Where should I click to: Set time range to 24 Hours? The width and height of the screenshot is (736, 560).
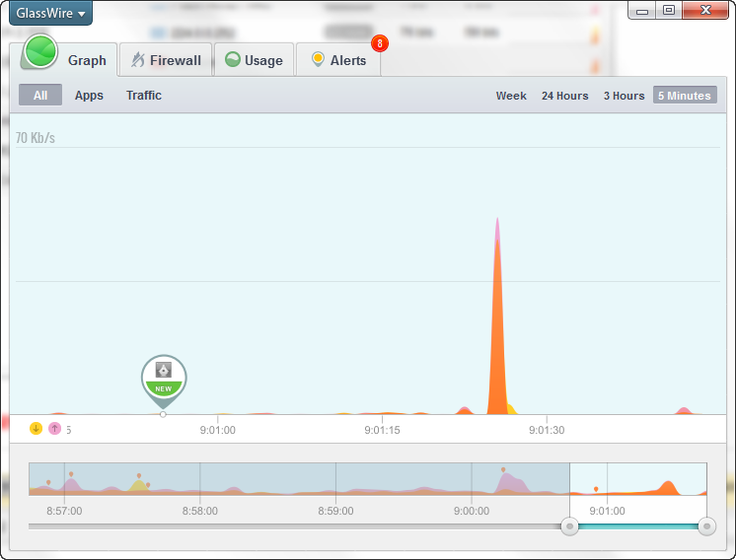pyautogui.click(x=564, y=96)
